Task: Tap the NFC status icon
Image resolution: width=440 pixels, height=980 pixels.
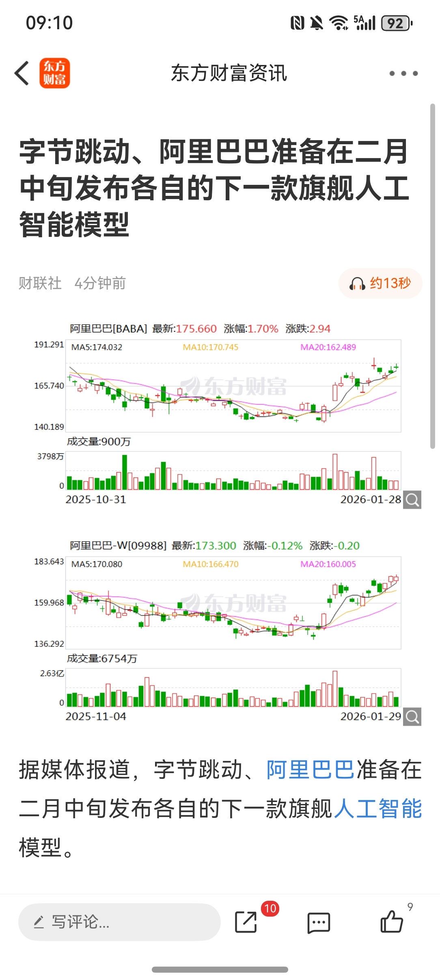Action: 298,23
